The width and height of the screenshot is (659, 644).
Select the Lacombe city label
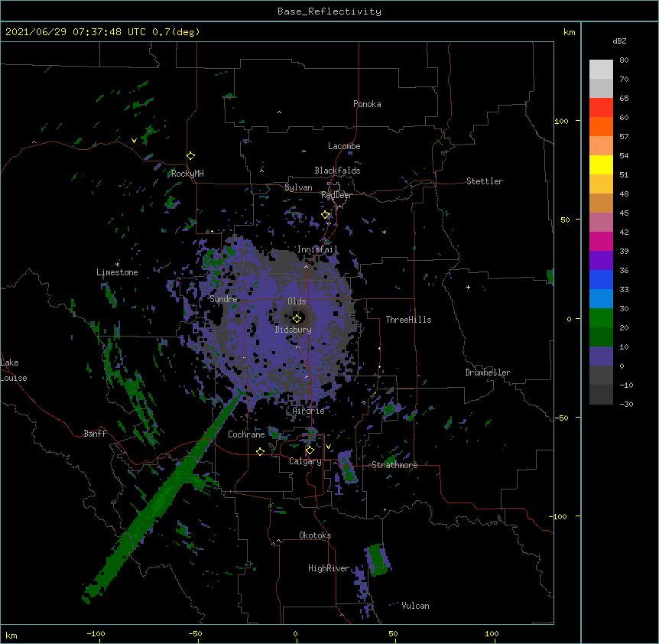344,146
